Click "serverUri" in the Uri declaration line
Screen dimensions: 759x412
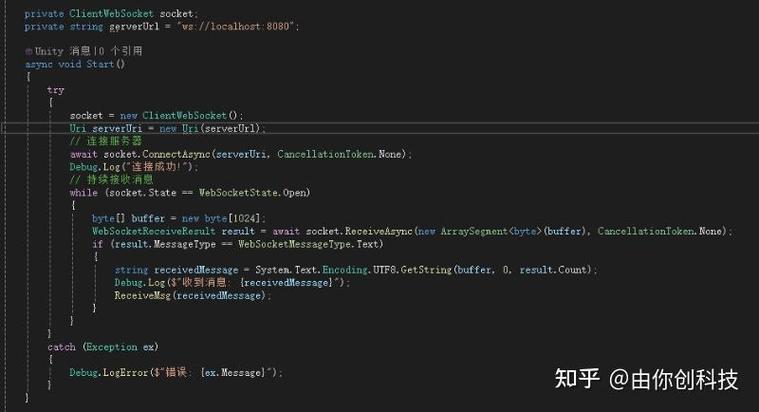pos(117,128)
